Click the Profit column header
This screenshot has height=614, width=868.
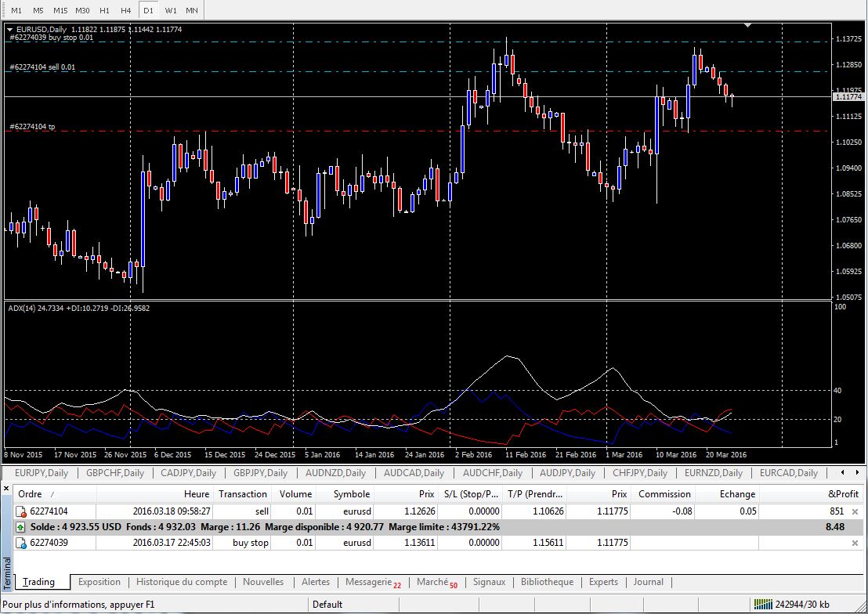(x=843, y=494)
